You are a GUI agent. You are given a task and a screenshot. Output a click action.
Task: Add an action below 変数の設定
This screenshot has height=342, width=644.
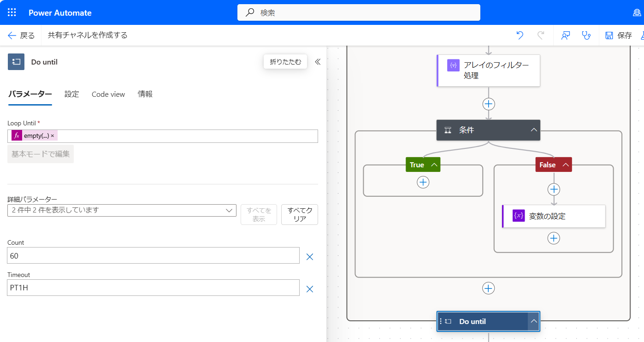point(554,238)
